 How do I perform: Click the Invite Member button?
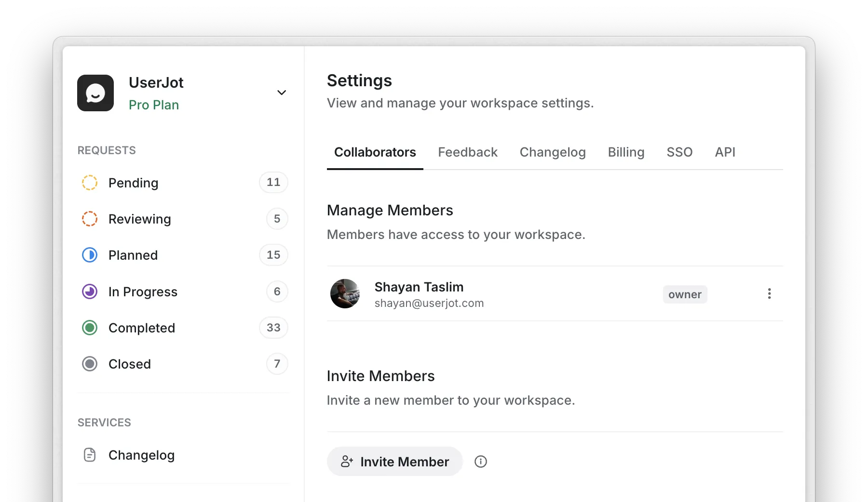pyautogui.click(x=395, y=462)
